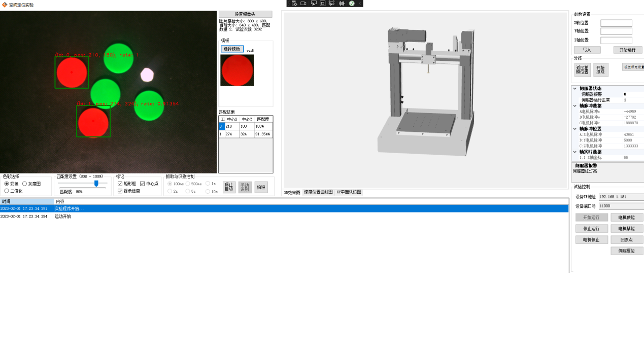644x355 pixels.
Task: Click the X轴位置 input field
Action: pyautogui.click(x=616, y=23)
